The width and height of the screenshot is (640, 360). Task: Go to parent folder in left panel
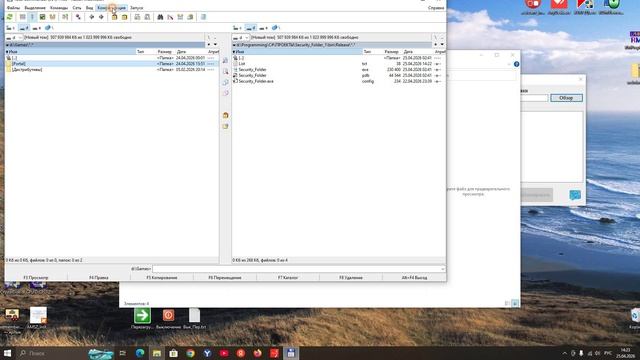coord(111,58)
